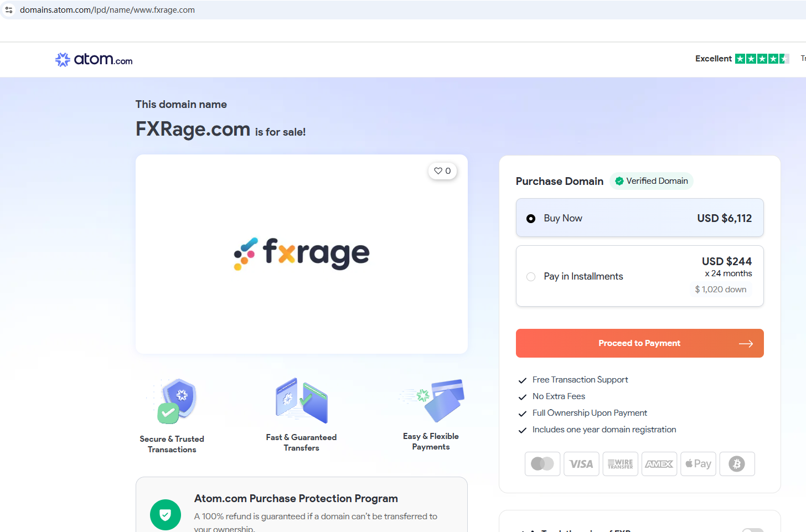Click the USD $244 installment price
Image resolution: width=806 pixels, height=532 pixels.
(x=727, y=261)
